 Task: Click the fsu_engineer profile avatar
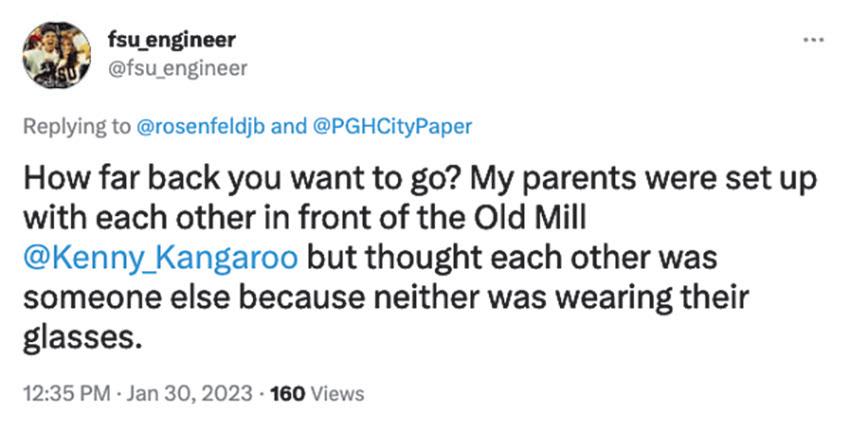pos(56,55)
